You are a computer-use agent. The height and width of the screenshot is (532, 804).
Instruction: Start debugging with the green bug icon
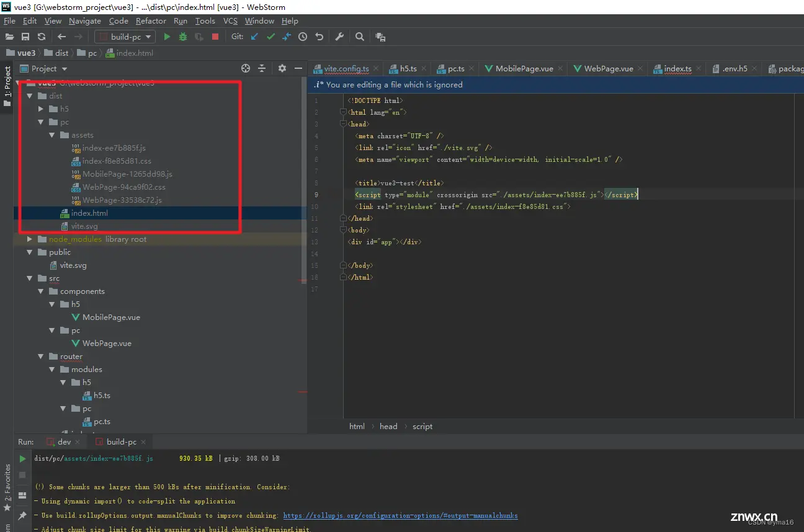coord(183,37)
